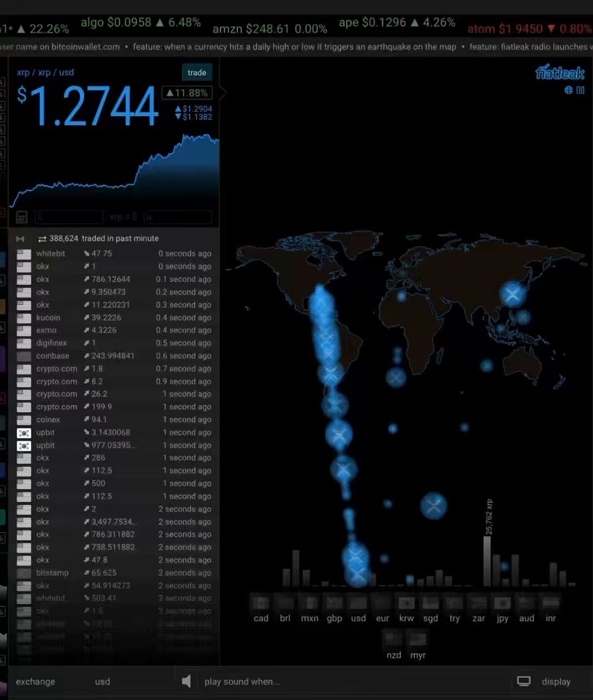Select the exmo 4.3226 trade row
The width and height of the screenshot is (593, 700).
tap(114, 330)
